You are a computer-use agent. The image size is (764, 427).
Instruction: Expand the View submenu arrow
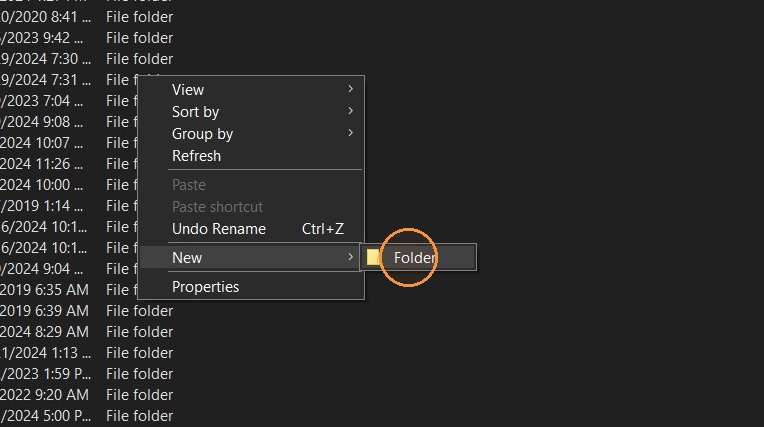click(350, 89)
